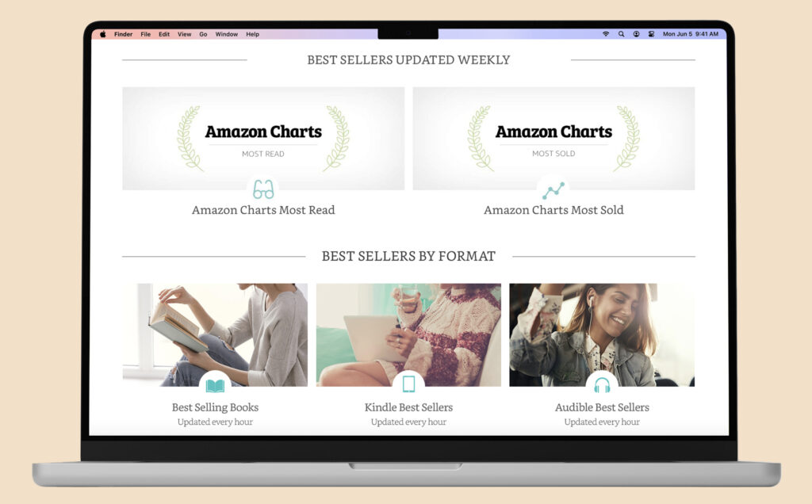Open Best Selling Books link

(215, 407)
